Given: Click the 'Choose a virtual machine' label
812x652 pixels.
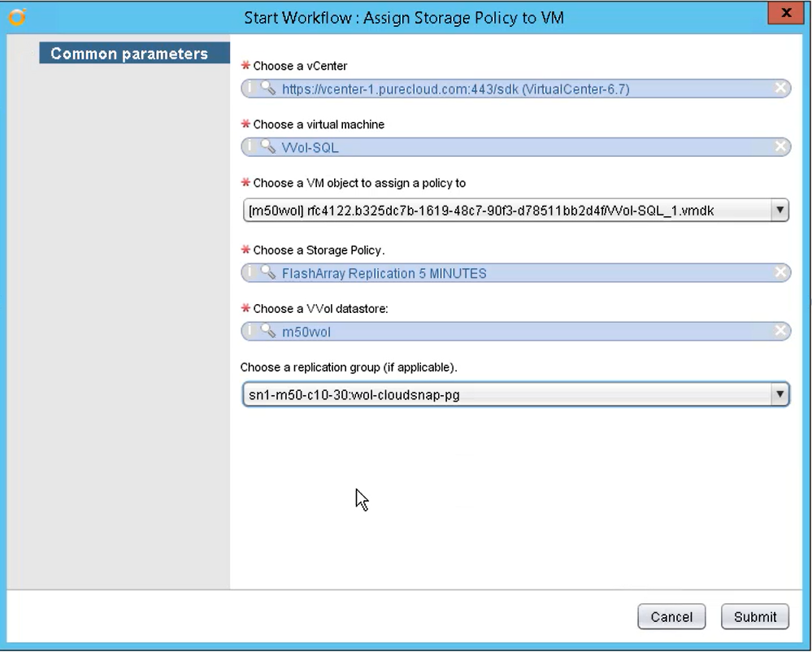Looking at the screenshot, I should coord(319,124).
